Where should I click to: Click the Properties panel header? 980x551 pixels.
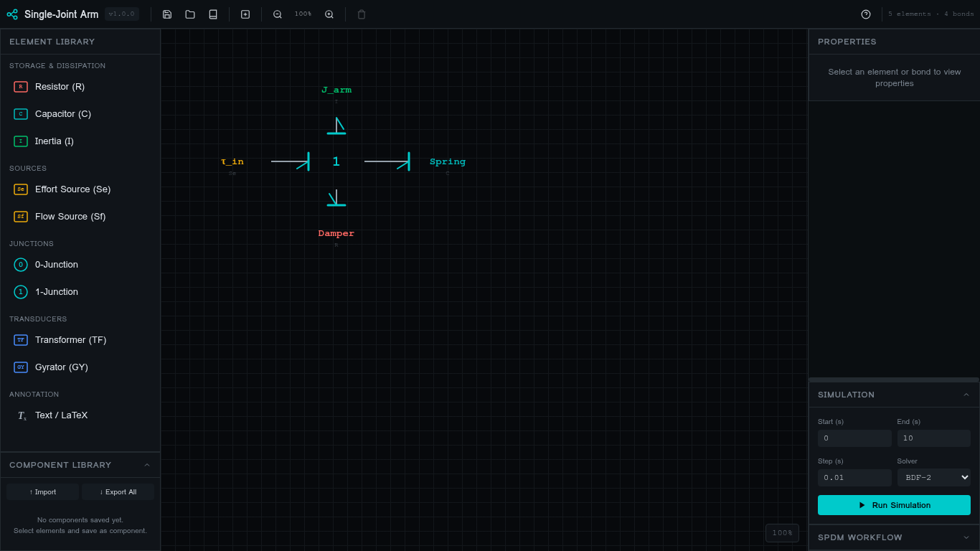(894, 42)
